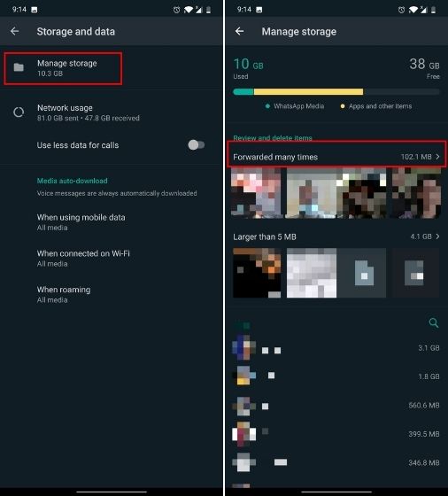
Task: Open the chat search magnifier icon
Action: [434, 322]
